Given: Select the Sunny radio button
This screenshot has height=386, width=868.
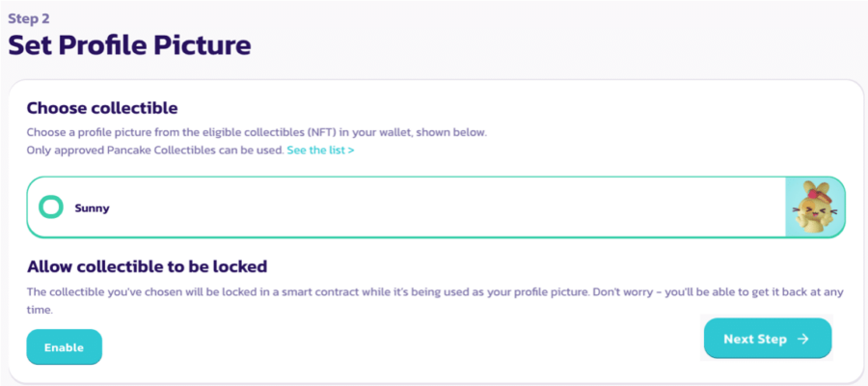Looking at the screenshot, I should pos(50,207).
